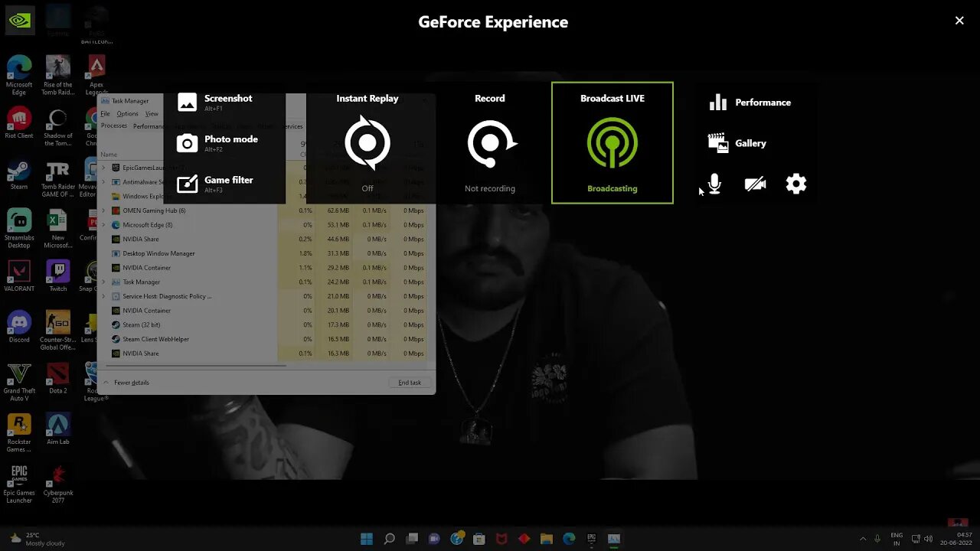Open the Broadcast LIVE panel
980x551 pixels.
(612, 143)
